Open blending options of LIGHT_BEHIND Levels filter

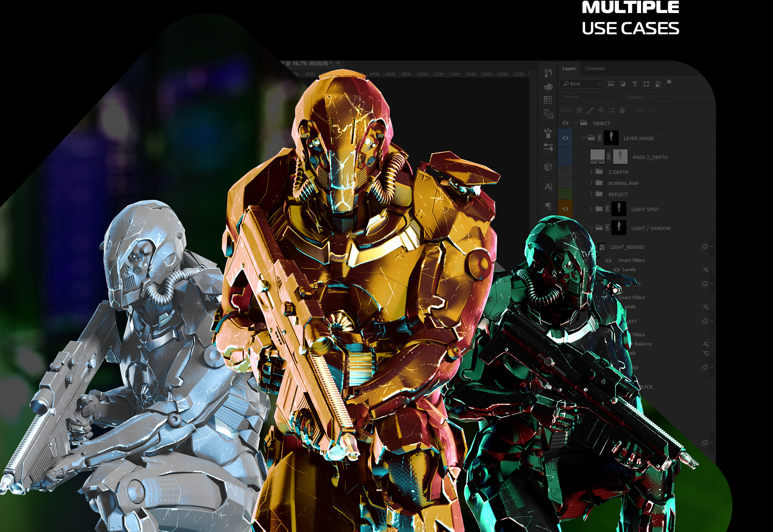pos(706,270)
